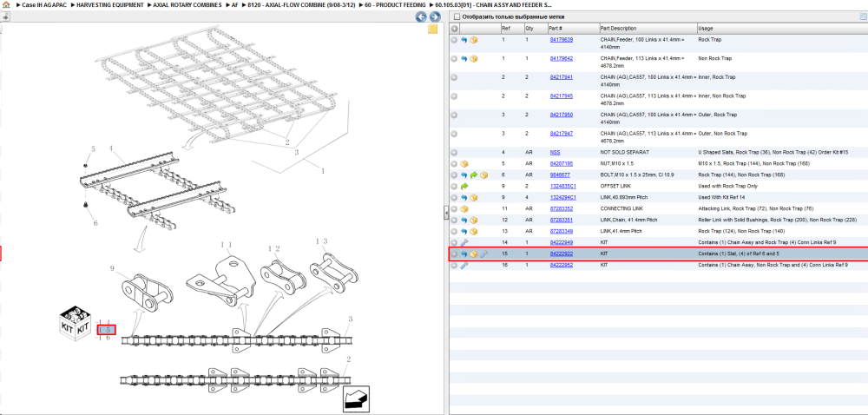Image resolution: width=868 pixels, height=415 pixels.
Task: Click wrench icon for KIT 84222922
Action: coord(483,254)
